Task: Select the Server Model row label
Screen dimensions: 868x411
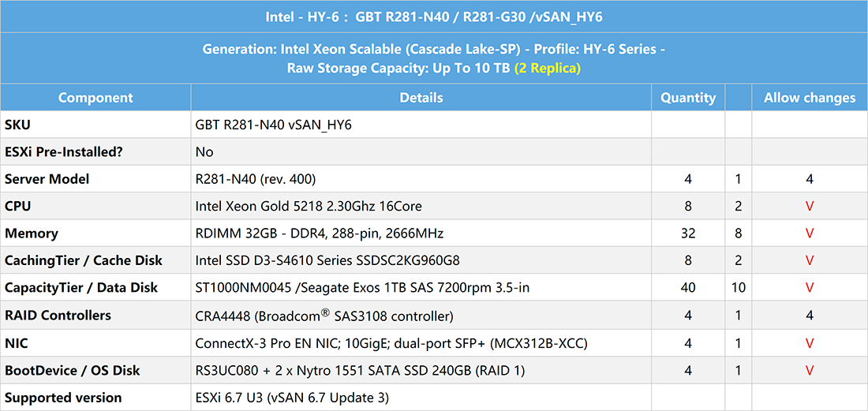Action: point(47,179)
